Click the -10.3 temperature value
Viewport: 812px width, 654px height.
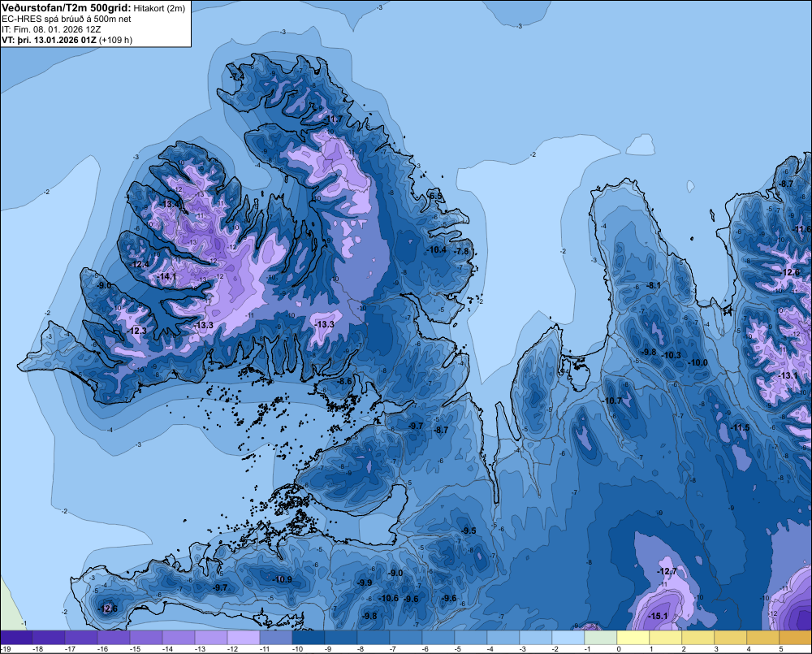coord(672,356)
